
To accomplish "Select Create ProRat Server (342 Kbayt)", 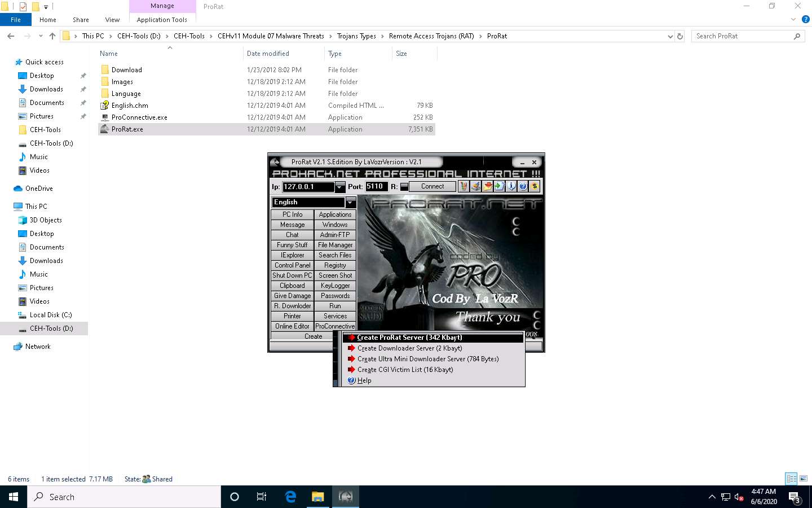I will tap(433, 338).
